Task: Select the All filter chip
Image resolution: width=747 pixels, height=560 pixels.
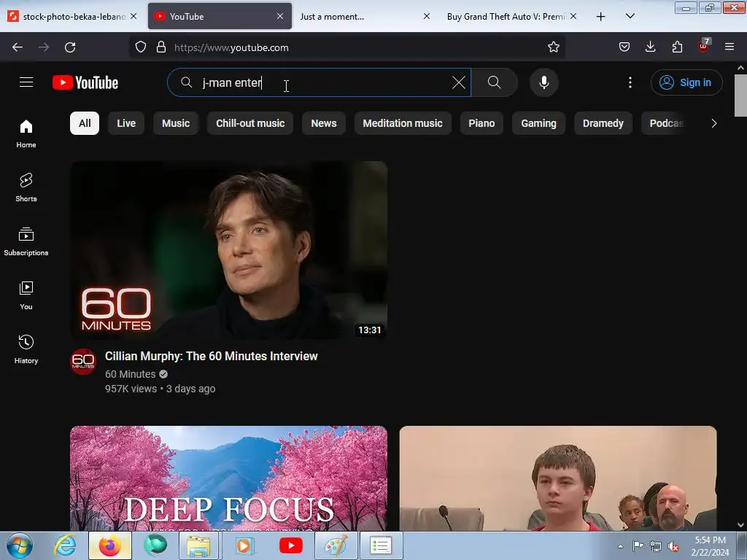Action: click(x=85, y=123)
